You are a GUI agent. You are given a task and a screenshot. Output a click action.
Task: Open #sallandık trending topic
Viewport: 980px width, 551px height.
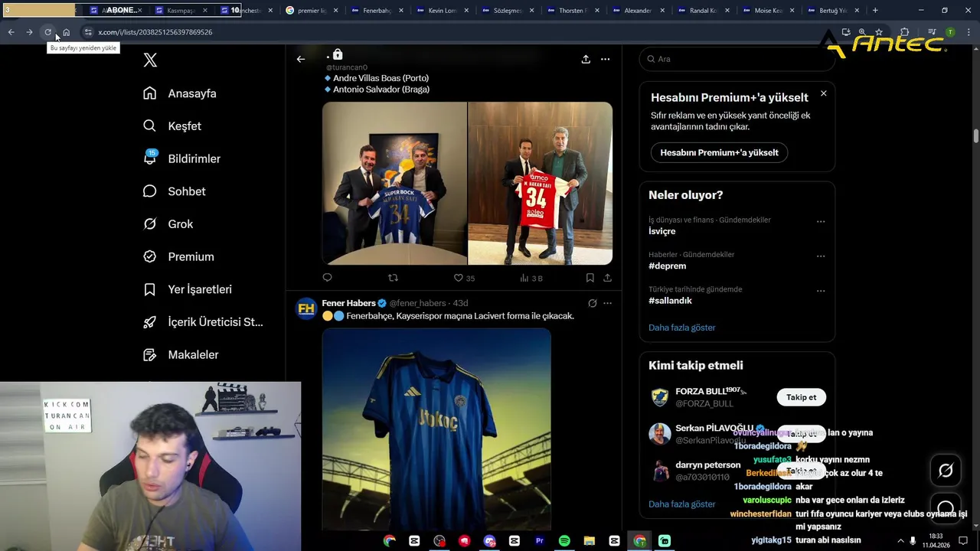(670, 300)
